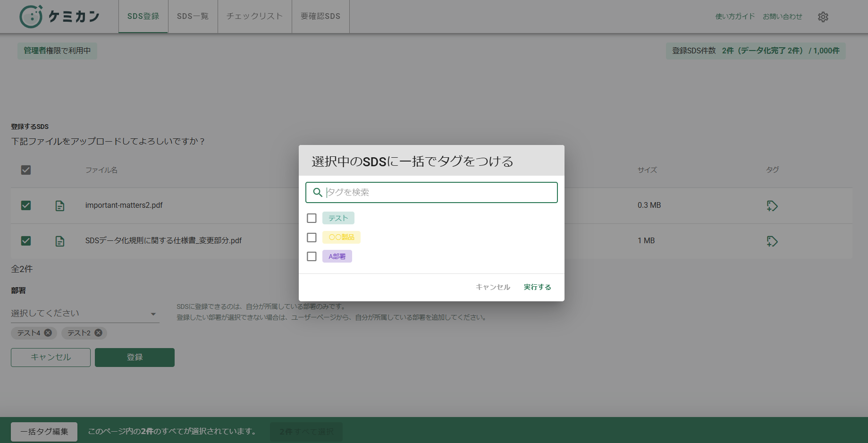Click tag icon for important-matters2.pdf row
The height and width of the screenshot is (443, 868).
point(772,206)
